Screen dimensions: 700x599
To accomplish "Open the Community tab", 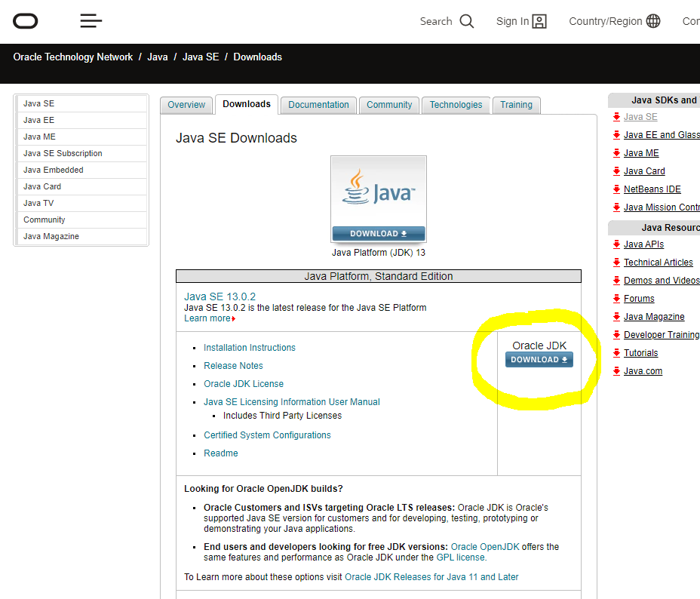I will click(389, 105).
